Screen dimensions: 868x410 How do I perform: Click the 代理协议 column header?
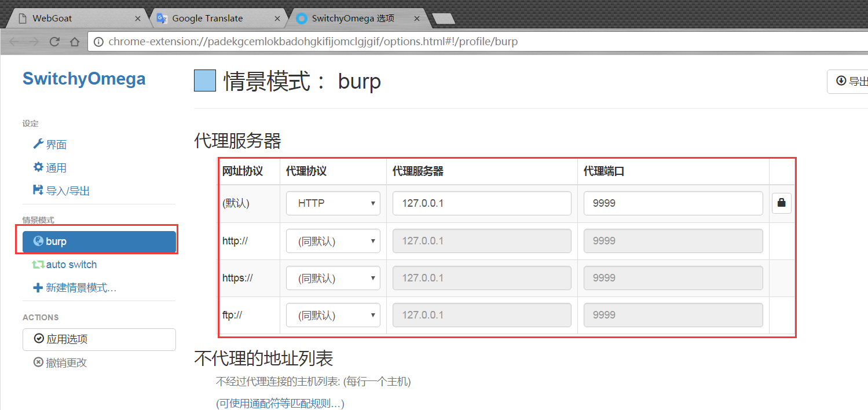pos(306,171)
